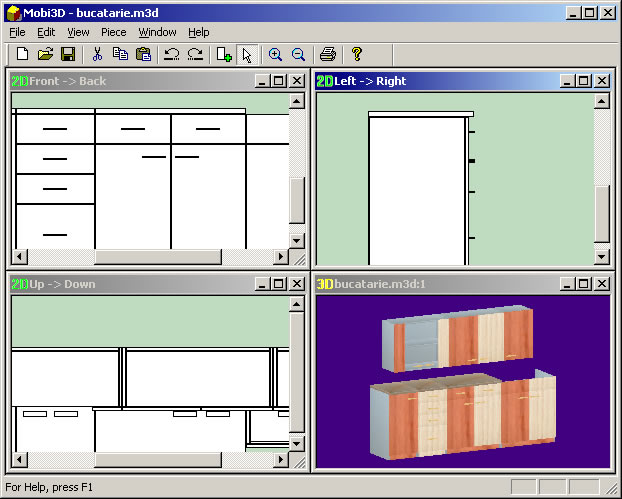Open the File menu
Screen dimensions: 622x499
tap(17, 32)
